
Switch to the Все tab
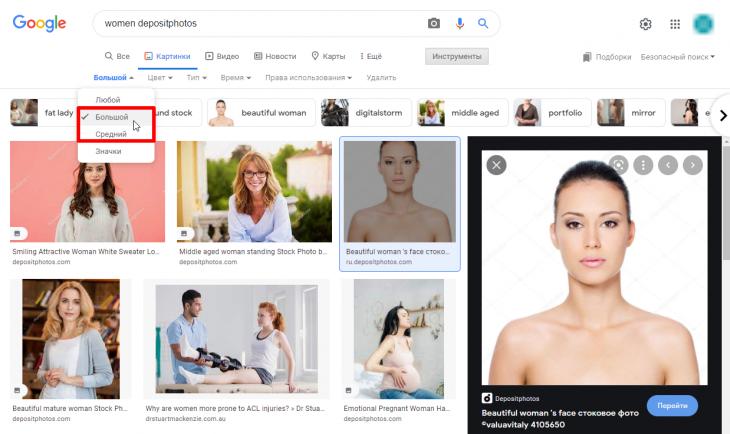117,56
